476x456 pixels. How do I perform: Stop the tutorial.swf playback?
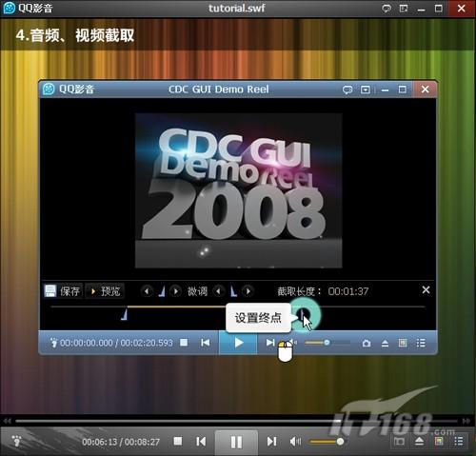pos(178,441)
